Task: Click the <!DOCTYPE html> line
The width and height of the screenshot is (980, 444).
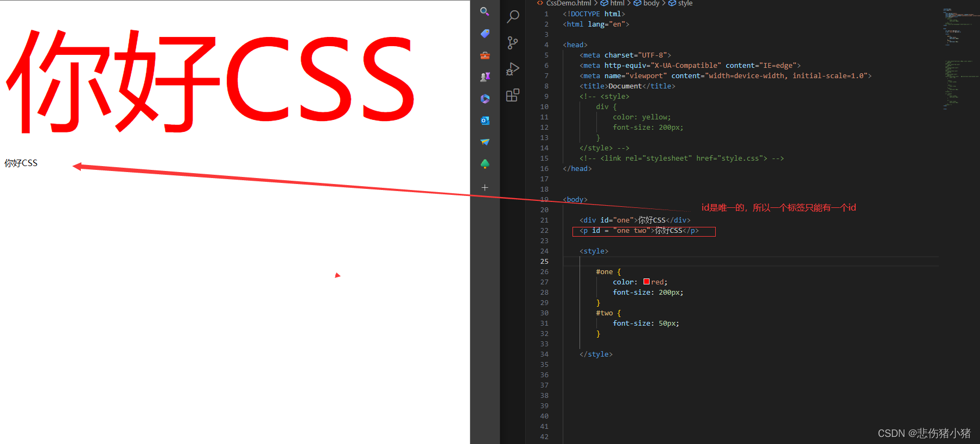Action: (x=594, y=14)
